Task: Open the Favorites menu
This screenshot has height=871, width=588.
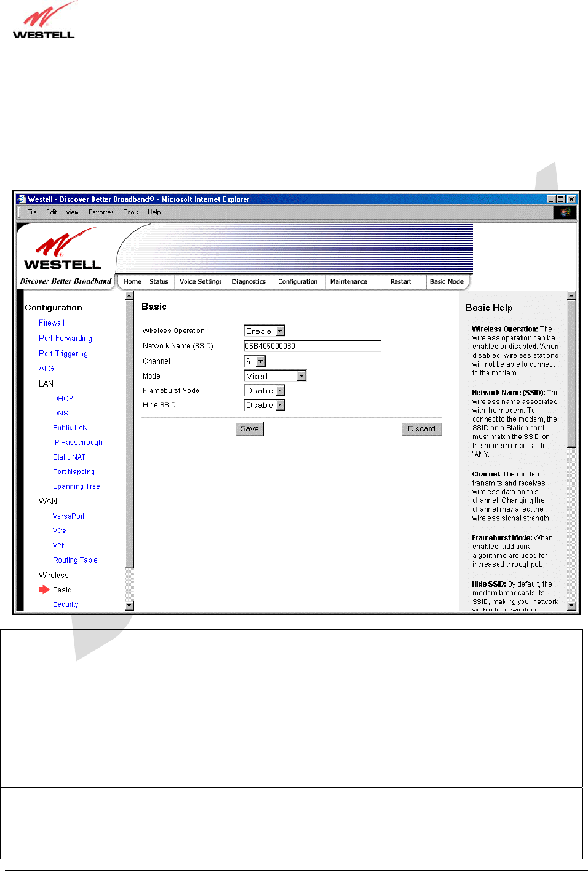Action: (x=101, y=212)
